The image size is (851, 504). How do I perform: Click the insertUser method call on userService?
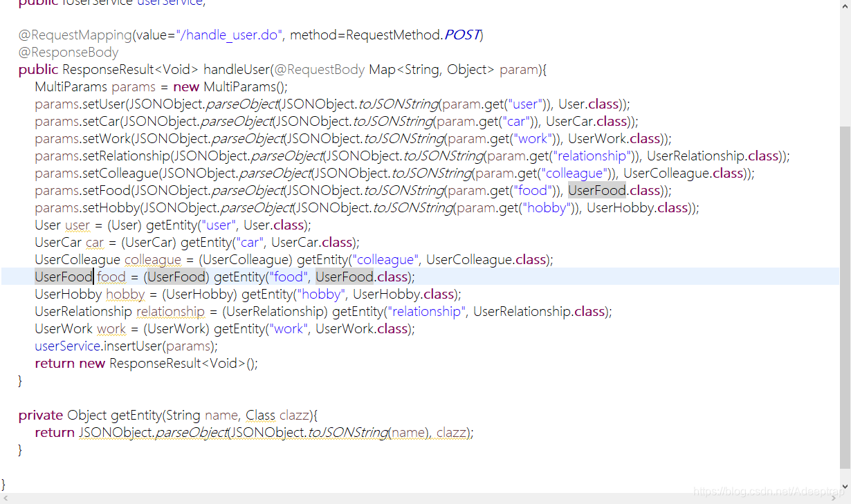[131, 346]
